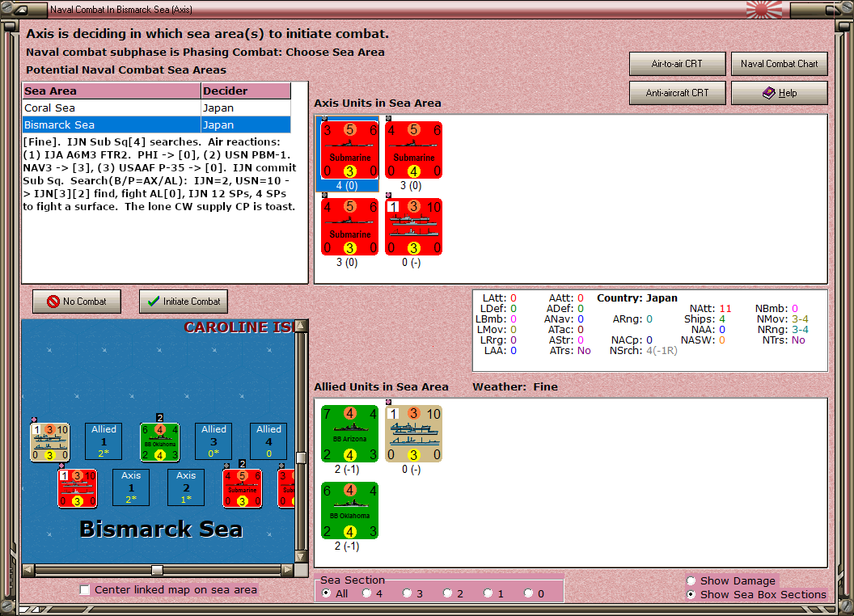Click the book icon on the Help button
Screen dimensions: 854x616
tap(768, 93)
